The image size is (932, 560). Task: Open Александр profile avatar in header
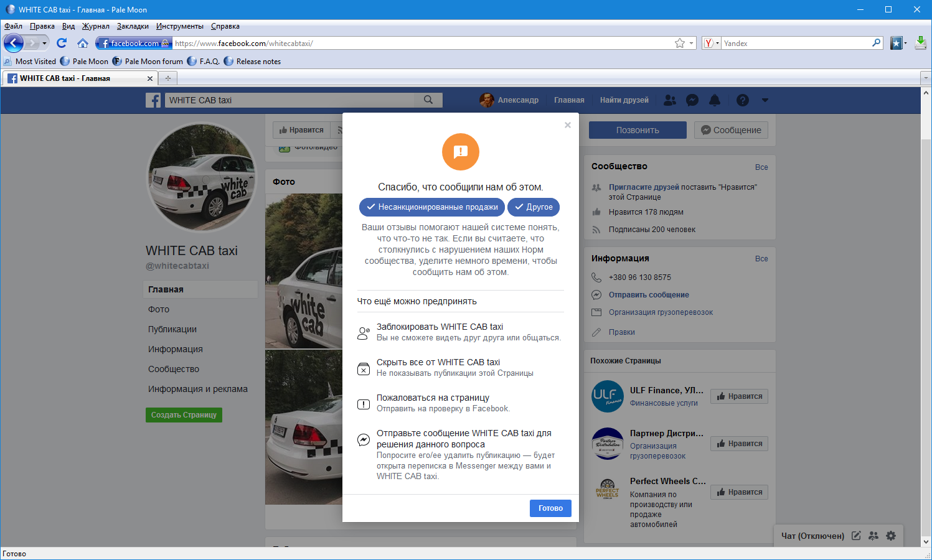click(x=487, y=100)
